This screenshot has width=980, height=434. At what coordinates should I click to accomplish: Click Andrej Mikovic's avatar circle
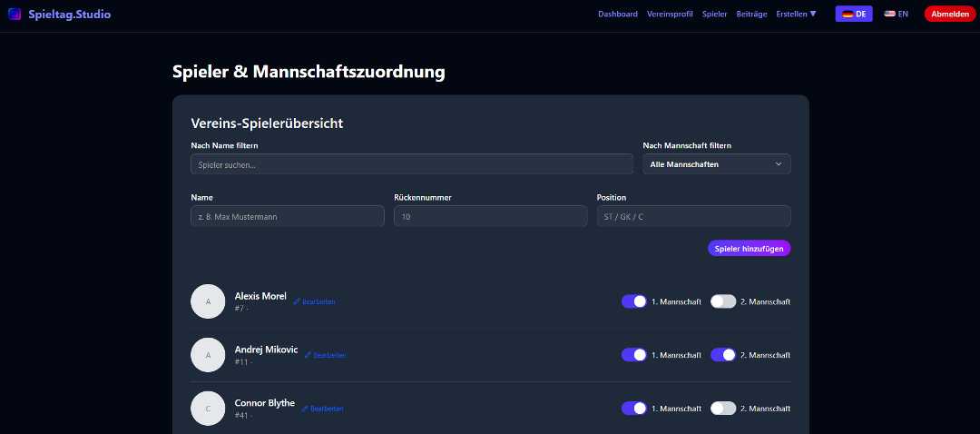coord(208,355)
